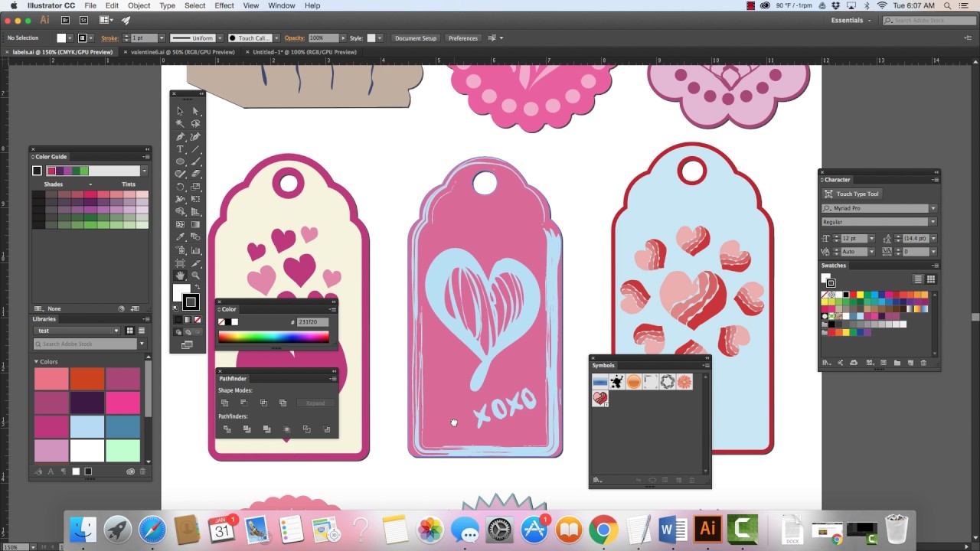This screenshot has height=551, width=980.
Task: Switch Swatches panel to thumbnail view
Action: (x=931, y=279)
